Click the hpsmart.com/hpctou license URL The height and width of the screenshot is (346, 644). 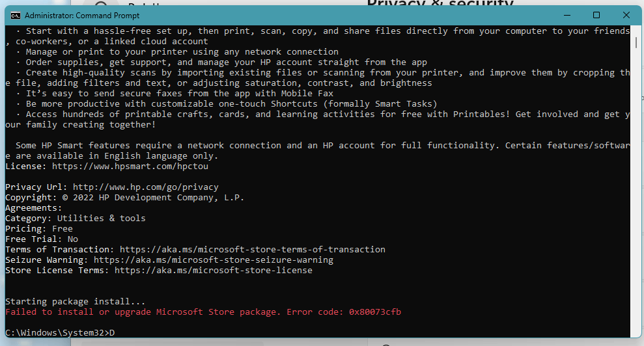click(x=130, y=166)
